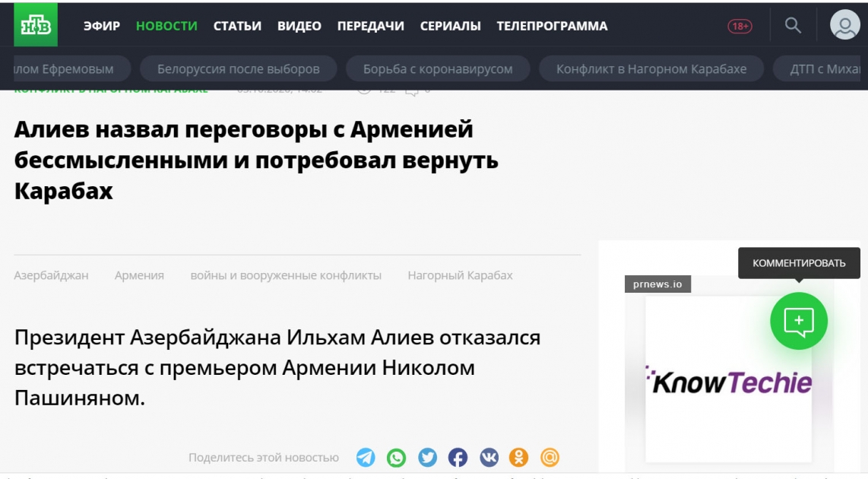Viewport: 868px width, 479px height.
Task: Share the news via Twitter icon
Action: click(427, 458)
